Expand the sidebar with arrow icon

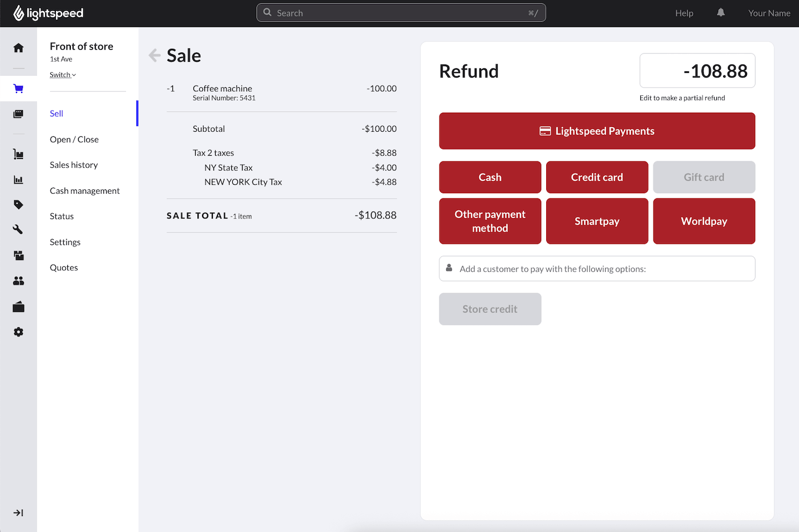point(18,513)
